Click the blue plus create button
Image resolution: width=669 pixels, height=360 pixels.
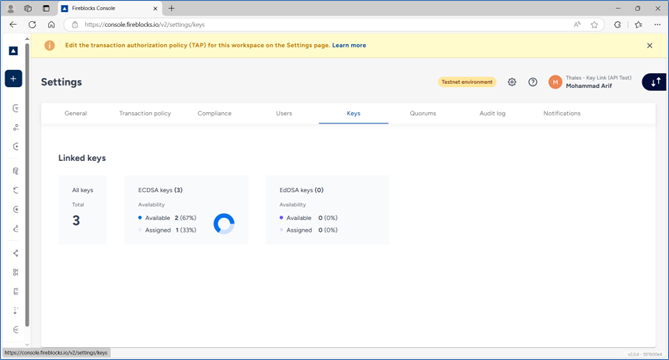click(13, 78)
